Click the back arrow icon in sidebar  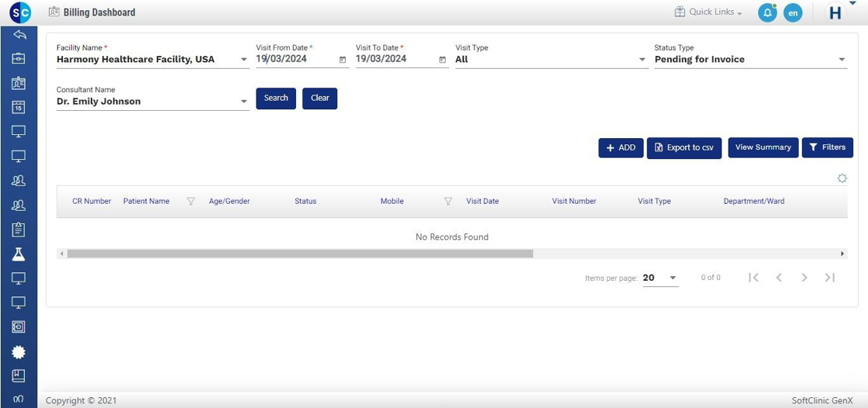point(19,35)
